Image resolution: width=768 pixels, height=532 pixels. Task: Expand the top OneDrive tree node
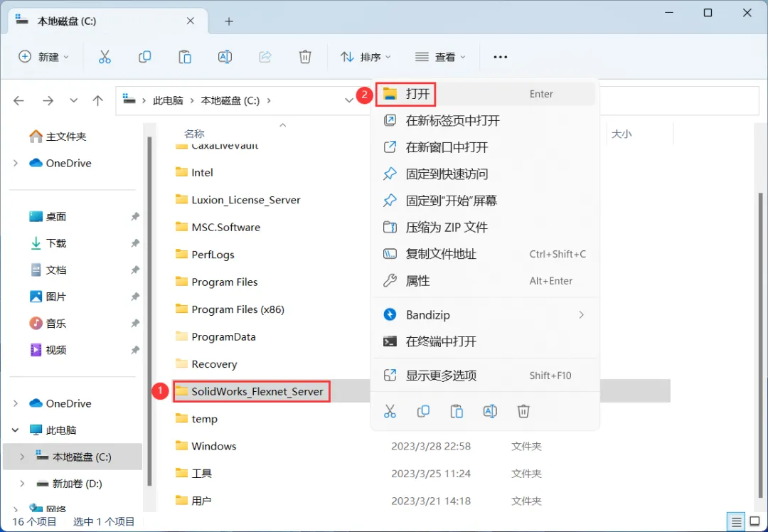coord(16,163)
